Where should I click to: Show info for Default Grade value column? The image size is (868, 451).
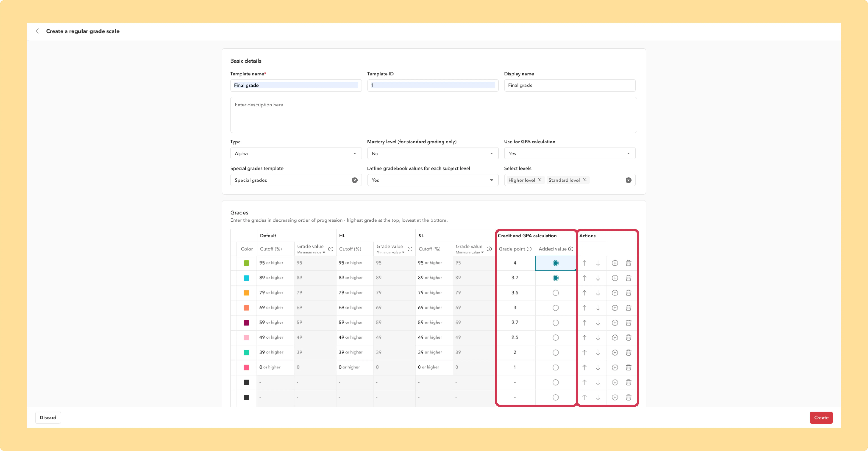[x=331, y=249]
